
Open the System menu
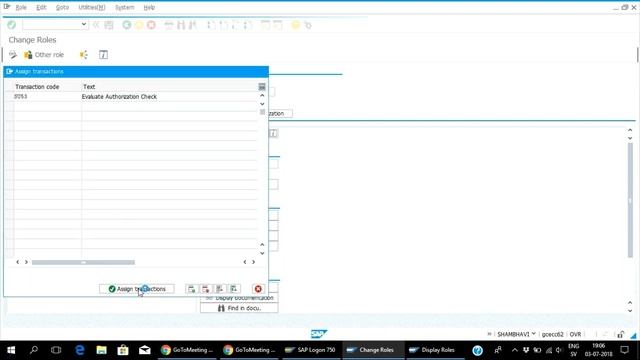[x=124, y=7]
